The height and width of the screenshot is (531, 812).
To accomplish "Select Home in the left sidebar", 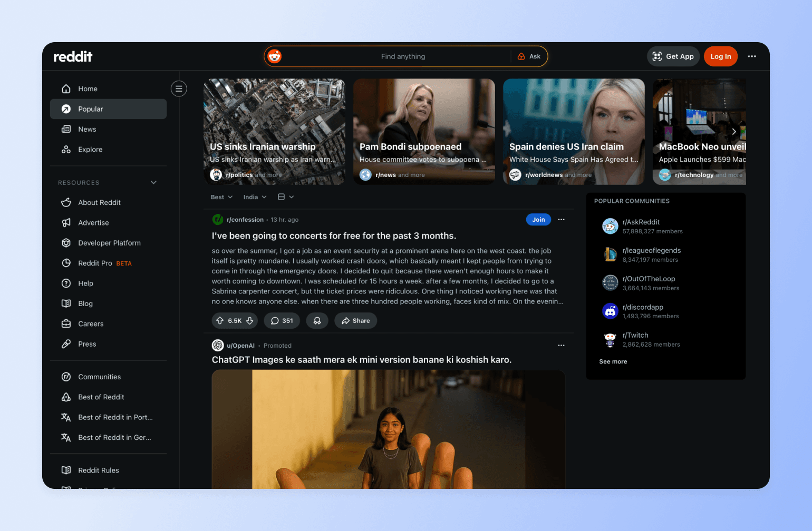I will pyautogui.click(x=88, y=88).
